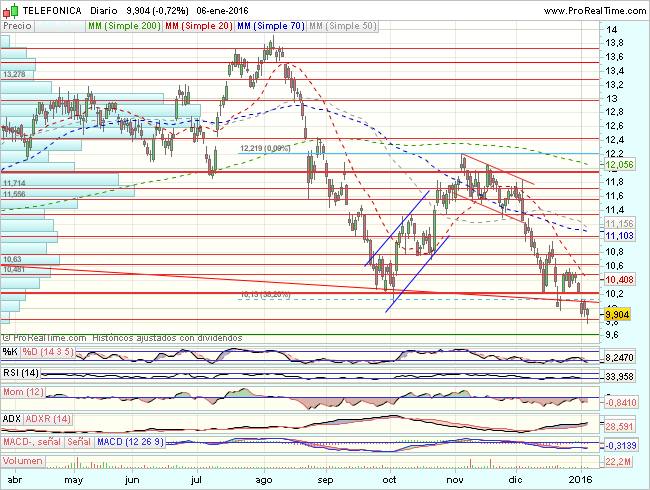
Task: Select the VNP (25 1) indicator tab
Action: (59, 26)
